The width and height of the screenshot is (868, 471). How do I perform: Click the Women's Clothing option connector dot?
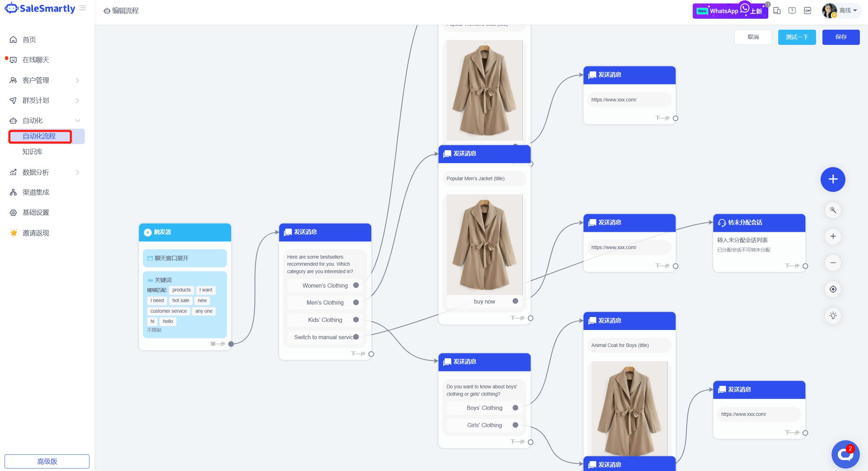click(356, 285)
